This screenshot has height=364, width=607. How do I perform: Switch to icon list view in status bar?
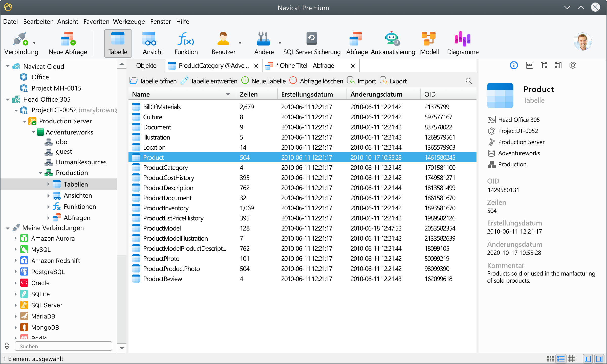550,358
